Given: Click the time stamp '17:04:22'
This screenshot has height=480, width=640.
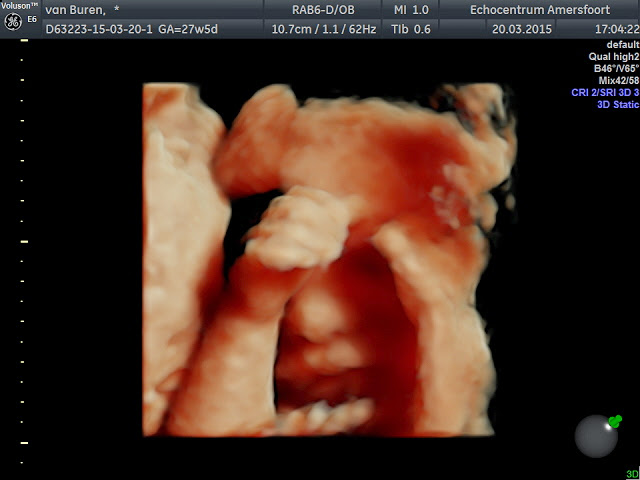Looking at the screenshot, I should pos(617,29).
